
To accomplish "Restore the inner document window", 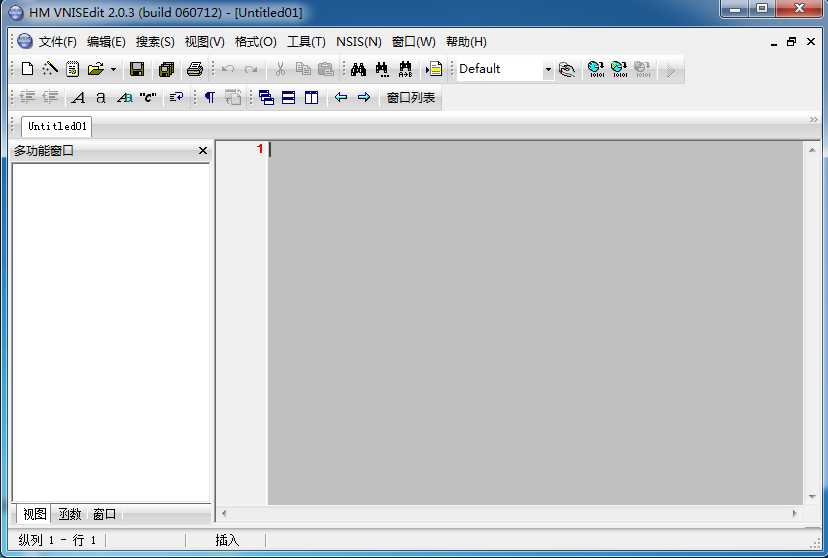I will pyautogui.click(x=792, y=42).
